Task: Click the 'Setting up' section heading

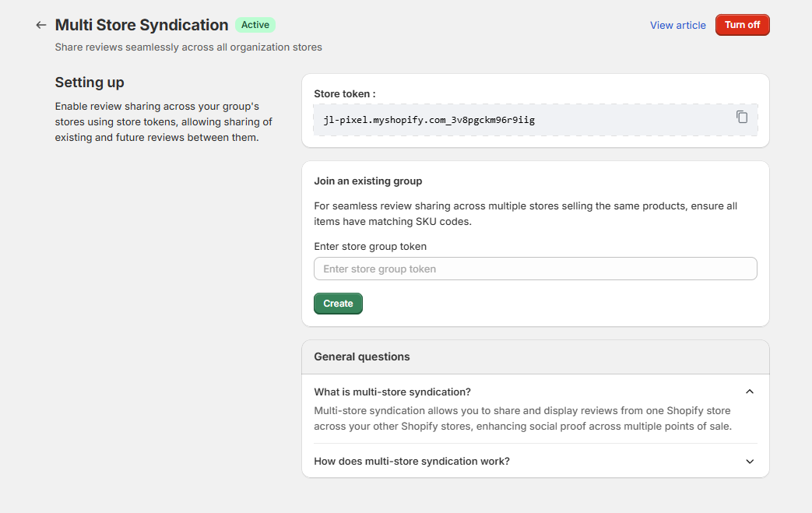Action: 90,83
